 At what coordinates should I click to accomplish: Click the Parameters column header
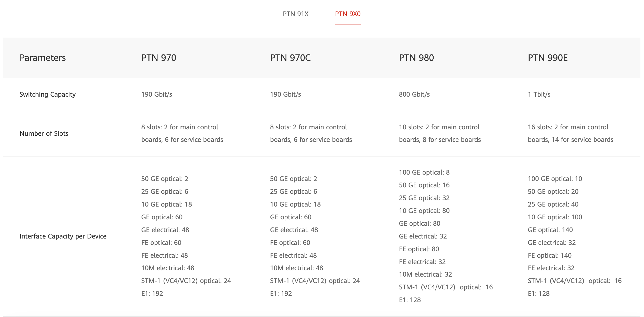click(x=43, y=58)
